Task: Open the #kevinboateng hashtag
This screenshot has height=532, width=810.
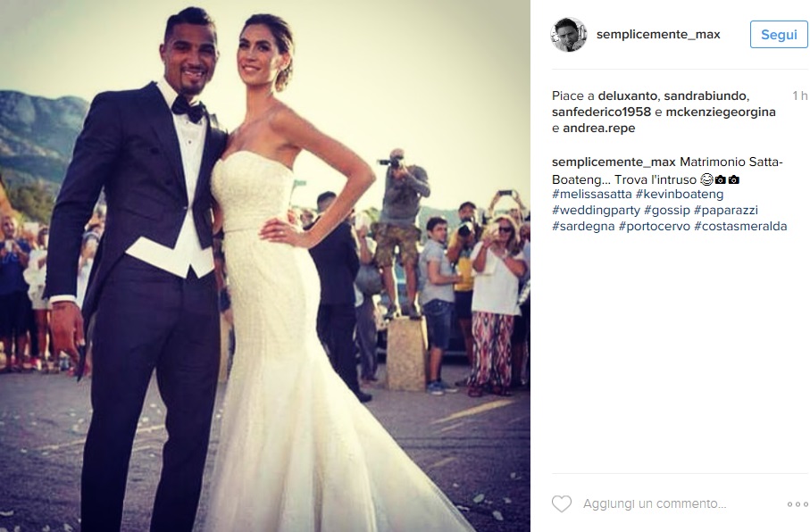Action: (680, 195)
